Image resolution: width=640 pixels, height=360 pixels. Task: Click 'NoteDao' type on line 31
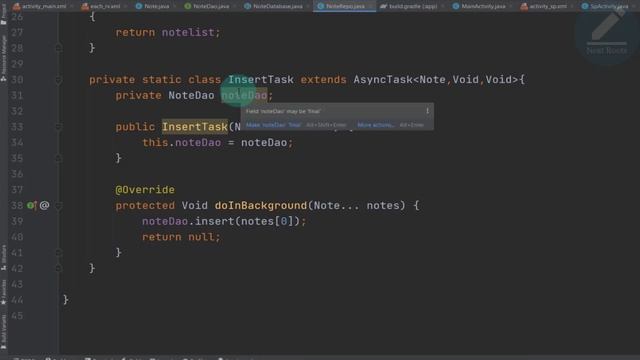click(191, 96)
